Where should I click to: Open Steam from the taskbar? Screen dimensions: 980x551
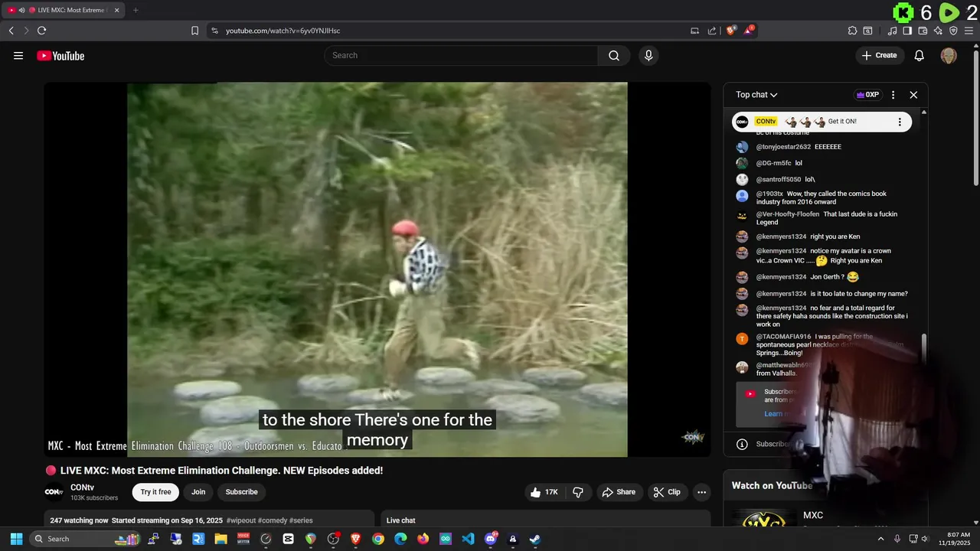535,539
